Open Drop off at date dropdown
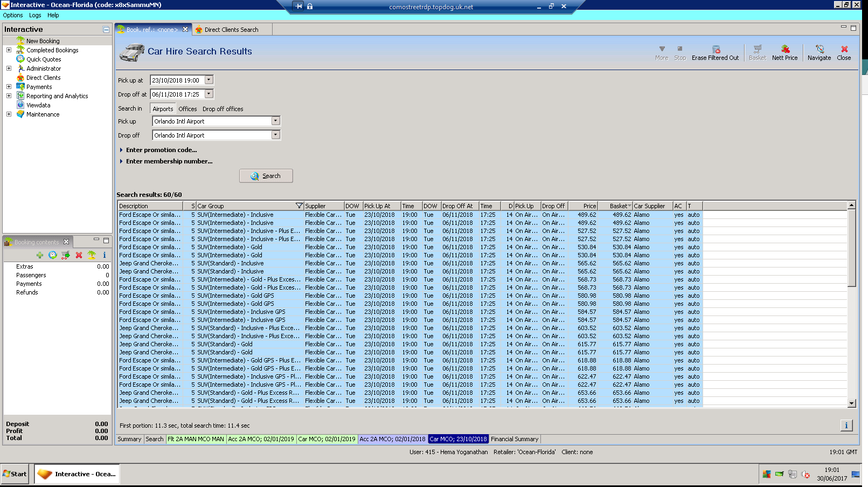Image resolution: width=868 pixels, height=487 pixels. pyautogui.click(x=209, y=94)
